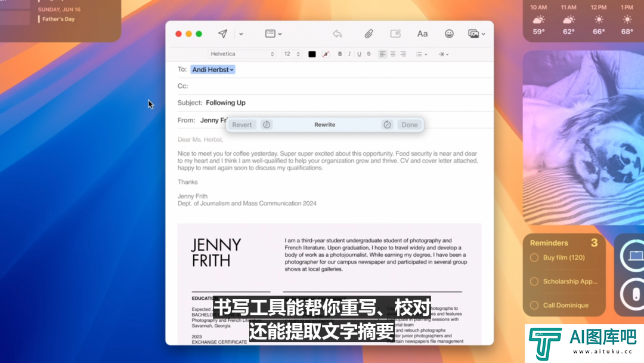The height and width of the screenshot is (363, 644).
Task: Open the list style bullet menu
Action: (x=422, y=54)
